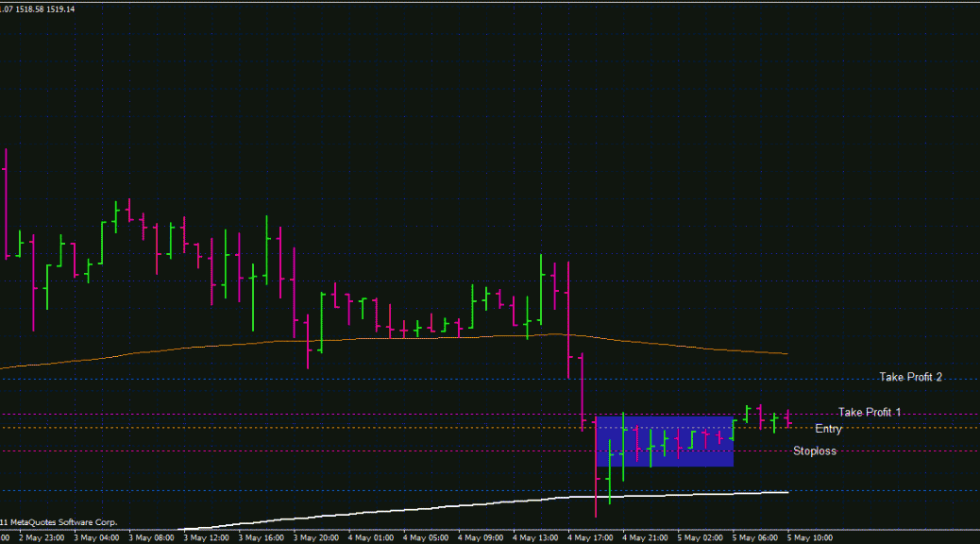The image size is (980, 544).
Task: Click the 3 May 12:00 time label
Action: [206, 537]
